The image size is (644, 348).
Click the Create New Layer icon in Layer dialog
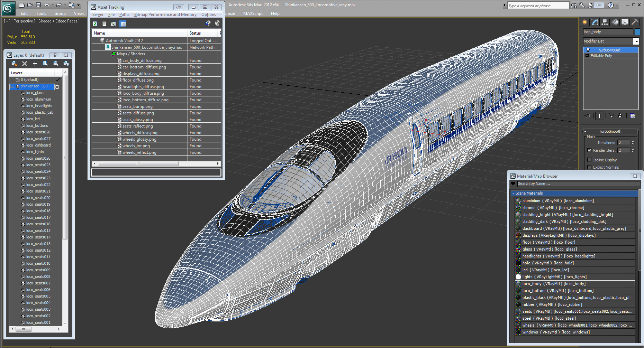point(14,64)
